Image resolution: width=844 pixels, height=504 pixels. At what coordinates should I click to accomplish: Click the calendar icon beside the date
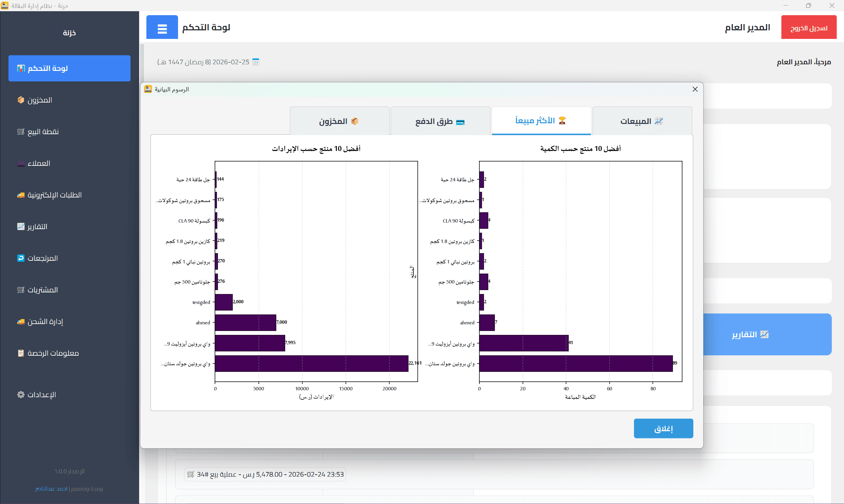click(x=256, y=61)
